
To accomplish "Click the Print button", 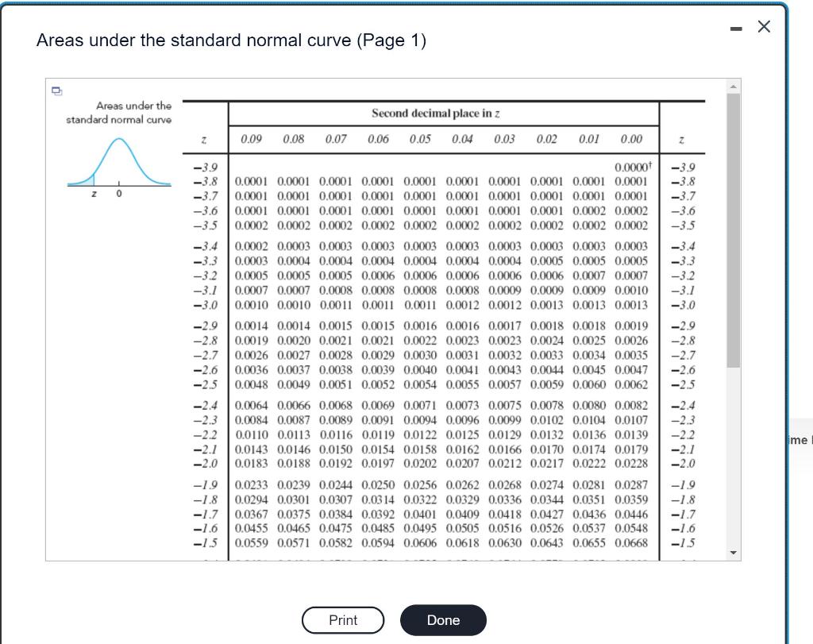I will [343, 620].
